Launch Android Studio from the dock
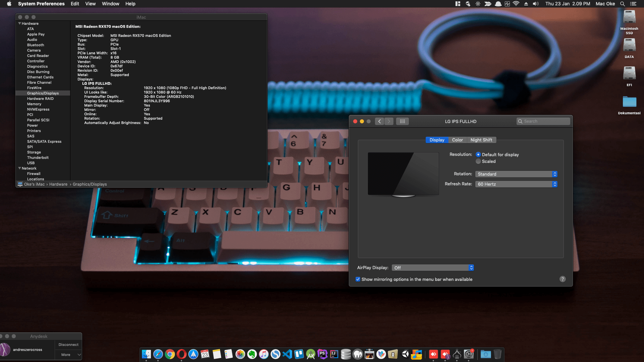 click(311, 354)
